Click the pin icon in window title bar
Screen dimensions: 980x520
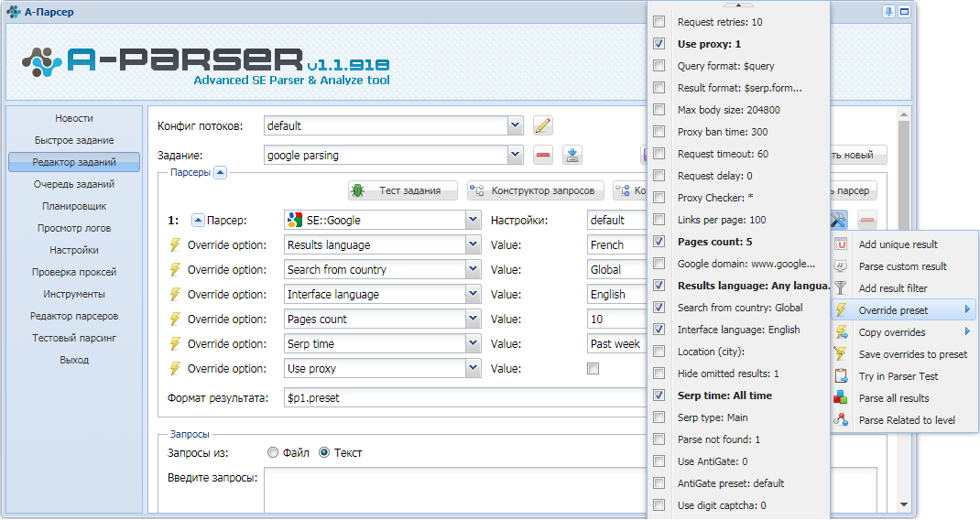888,12
